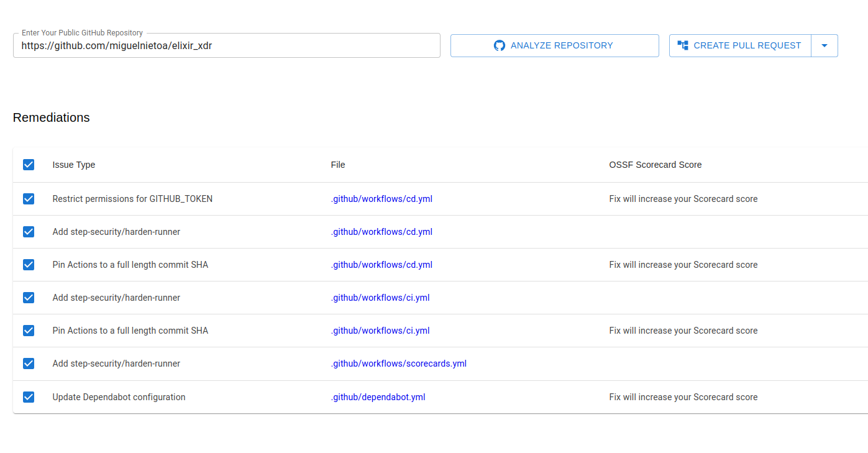Uncheck the harden-runner row for ci.yml
This screenshot has height=453, width=868.
point(29,297)
